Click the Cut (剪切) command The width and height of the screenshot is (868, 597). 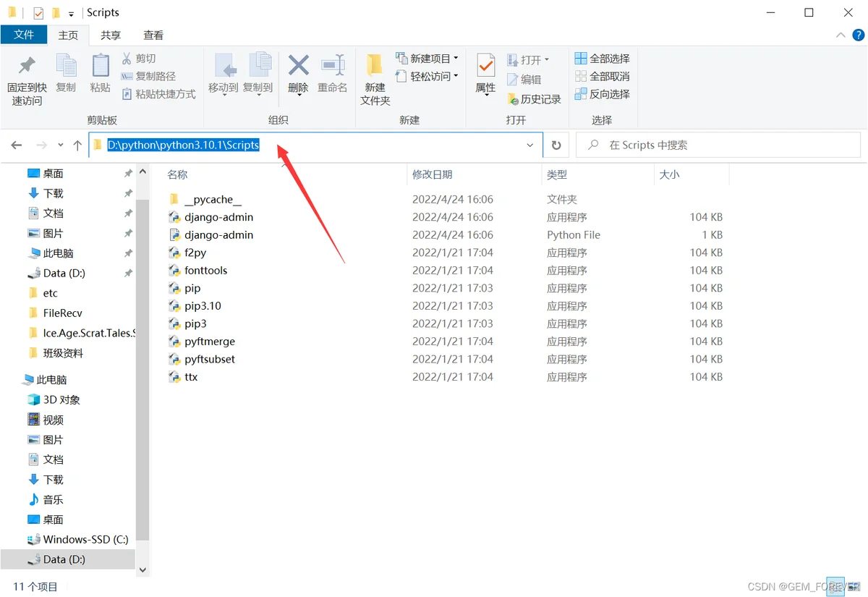tap(139, 59)
